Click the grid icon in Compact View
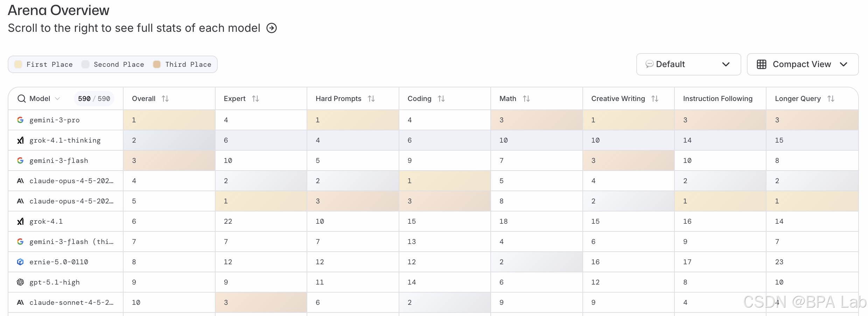The image size is (868, 316). pyautogui.click(x=762, y=64)
